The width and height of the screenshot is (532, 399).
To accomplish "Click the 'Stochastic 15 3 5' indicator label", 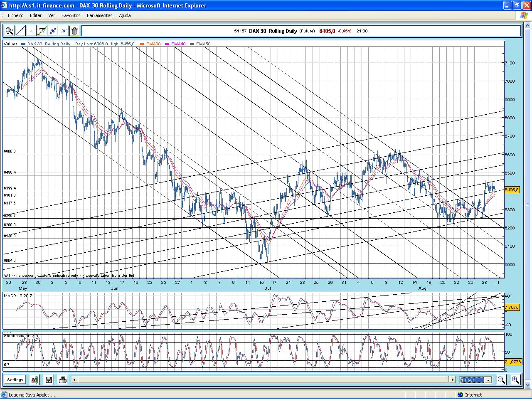I will point(21,335).
